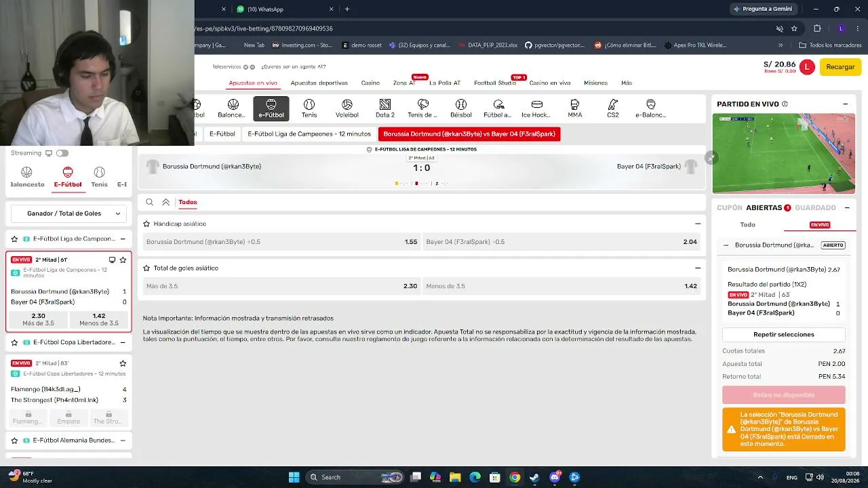This screenshot has height=488, width=868.
Task: Click the Windows taskbar Search box
Action: (357, 477)
